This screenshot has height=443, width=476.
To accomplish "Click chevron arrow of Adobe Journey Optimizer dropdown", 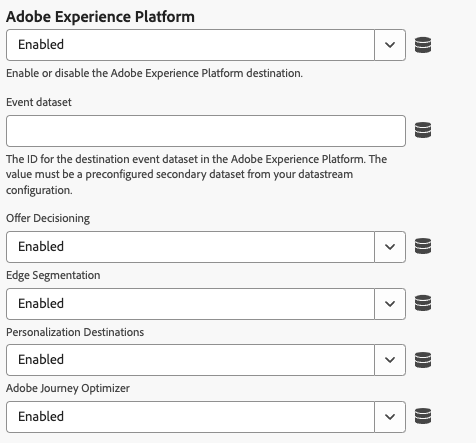I will 390,417.
